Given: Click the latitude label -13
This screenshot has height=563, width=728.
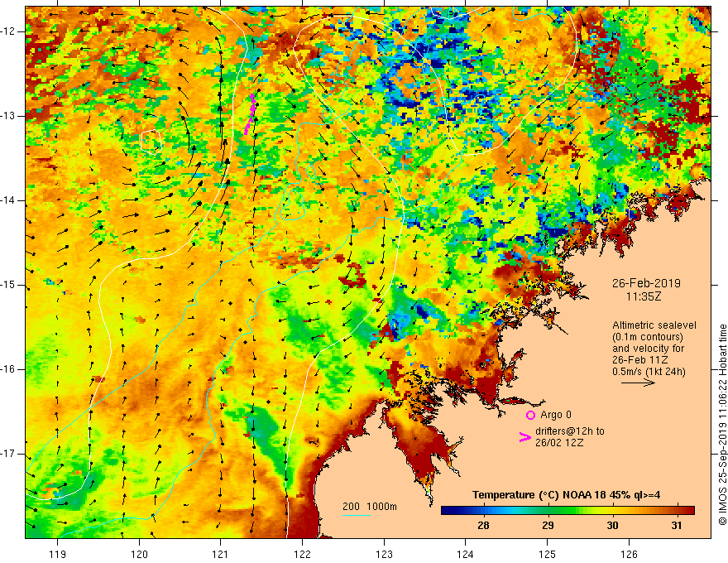Looking at the screenshot, I should (x=8, y=116).
